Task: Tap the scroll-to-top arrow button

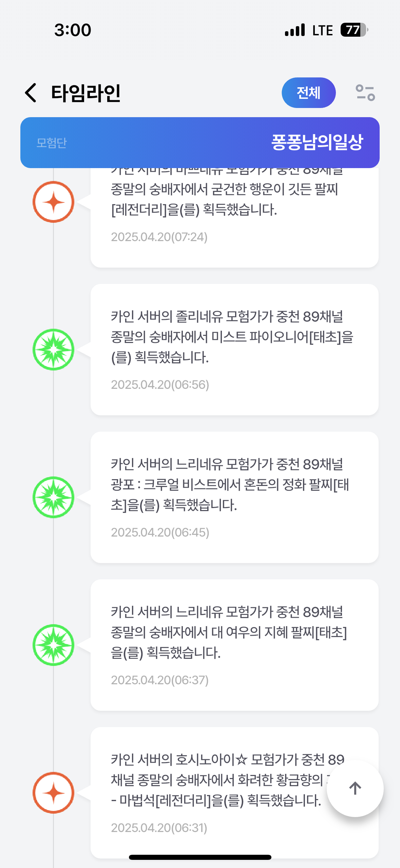Action: click(355, 788)
